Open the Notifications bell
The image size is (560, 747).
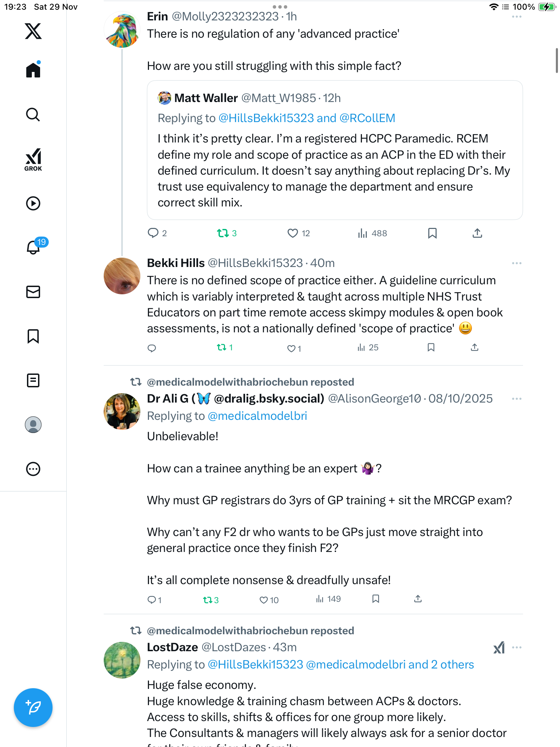[34, 247]
